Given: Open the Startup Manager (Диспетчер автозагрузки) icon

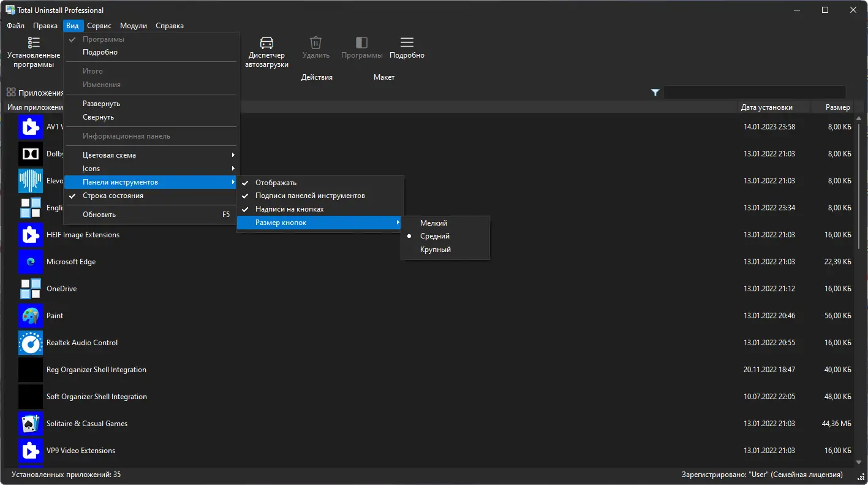Looking at the screenshot, I should [266, 43].
